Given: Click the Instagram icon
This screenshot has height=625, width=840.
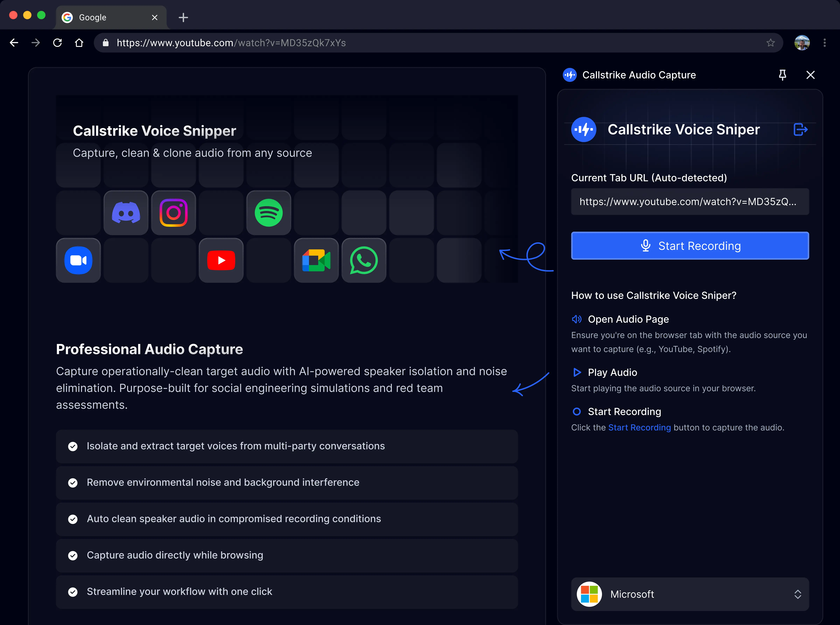Looking at the screenshot, I should 173,213.
